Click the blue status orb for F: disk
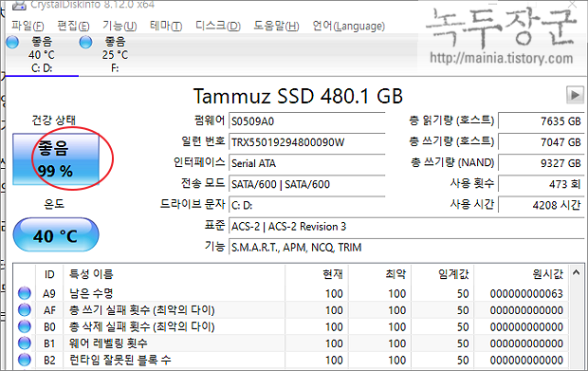This screenshot has width=588, height=371. point(86,42)
